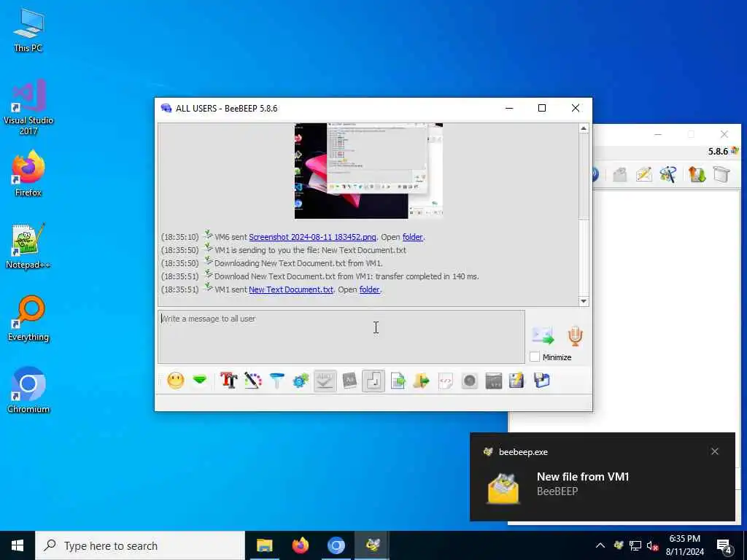This screenshot has width=747, height=560.
Task: Record a voice message with microphone icon
Action: click(576, 336)
